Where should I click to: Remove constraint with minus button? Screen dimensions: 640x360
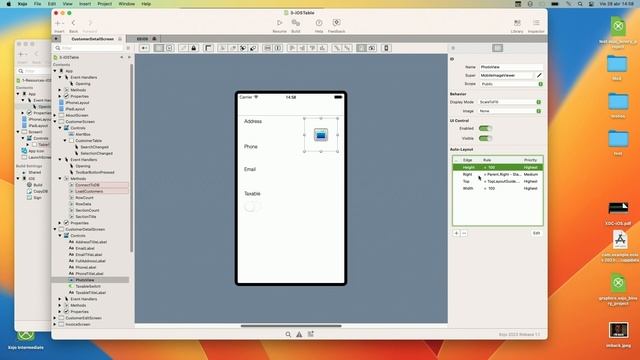tap(464, 233)
